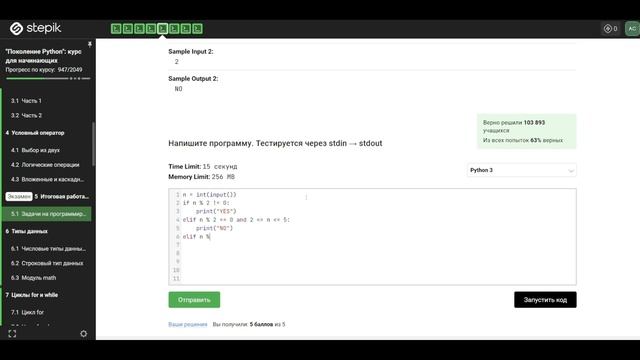Image resolution: width=640 pixels, height=360 pixels.
Task: Select section 6 Типы данных
Action: [27, 231]
